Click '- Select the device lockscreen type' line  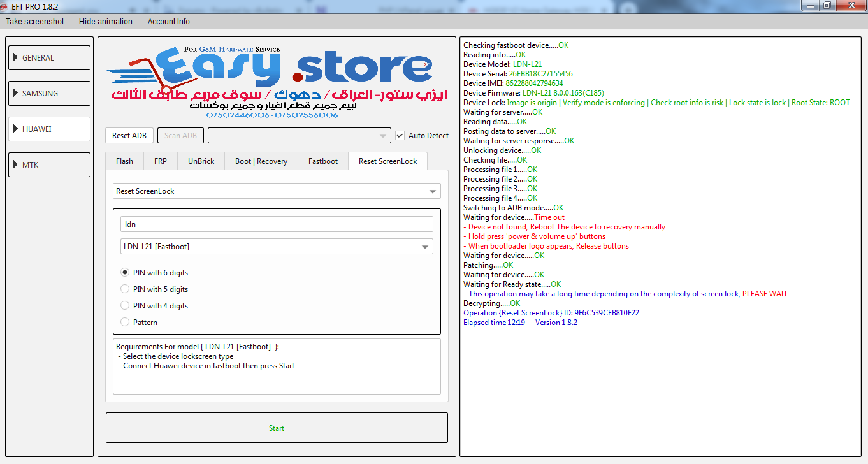(176, 356)
